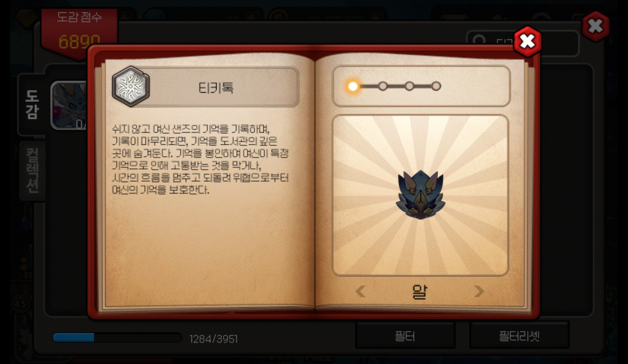This screenshot has height=364, width=628.
Task: Select the first glowing growth-stage dot
Action: click(353, 86)
